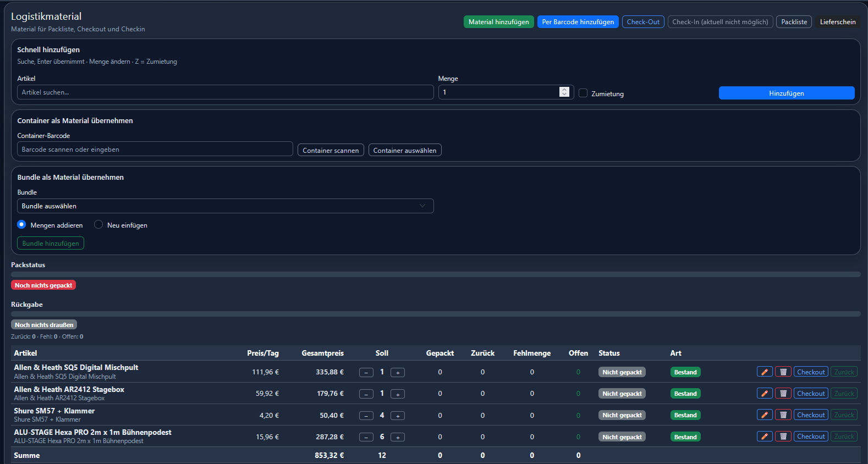This screenshot has height=464, width=868.
Task: Click the Nicht gepackt status of SQ5 row
Action: tap(622, 372)
